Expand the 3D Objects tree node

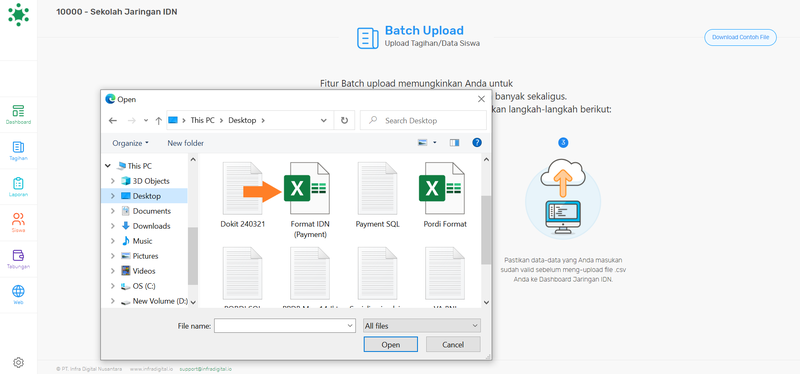(113, 181)
